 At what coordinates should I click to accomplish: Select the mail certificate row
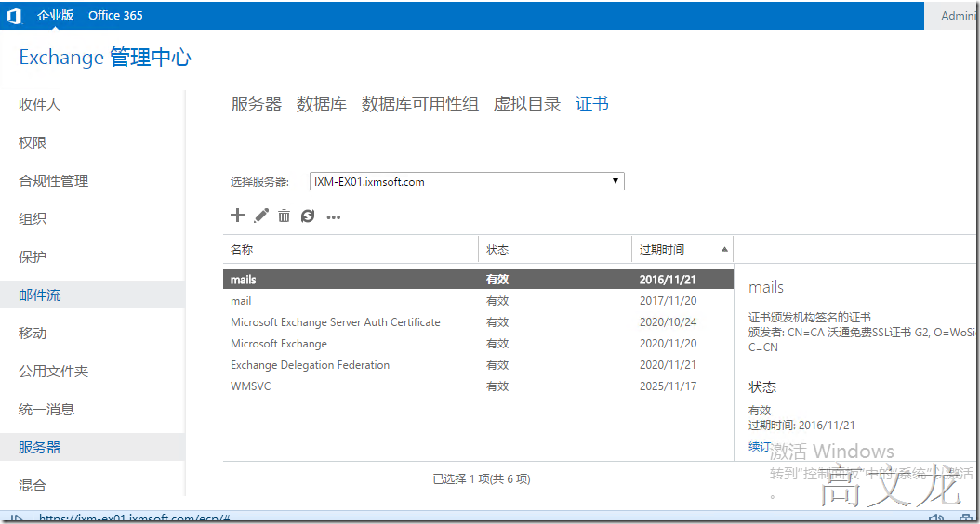(478, 301)
